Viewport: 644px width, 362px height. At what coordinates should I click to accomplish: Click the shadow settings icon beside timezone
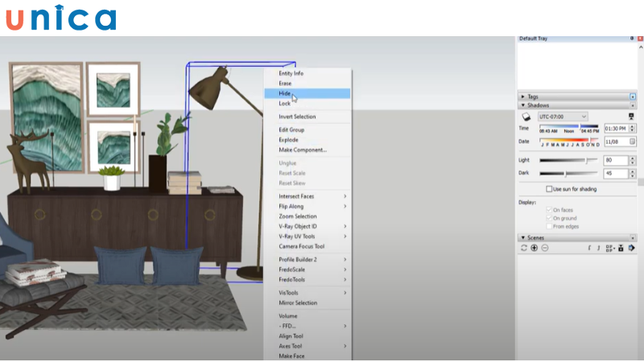pos(632,117)
